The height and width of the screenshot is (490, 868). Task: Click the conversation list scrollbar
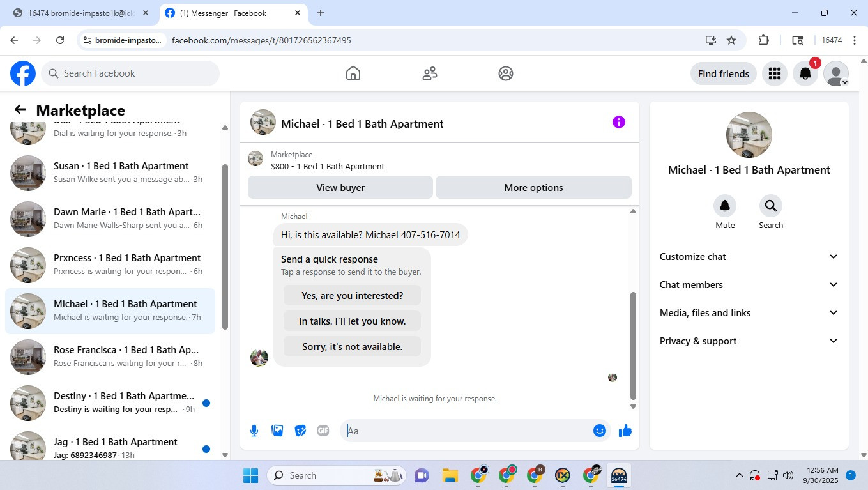[225, 247]
